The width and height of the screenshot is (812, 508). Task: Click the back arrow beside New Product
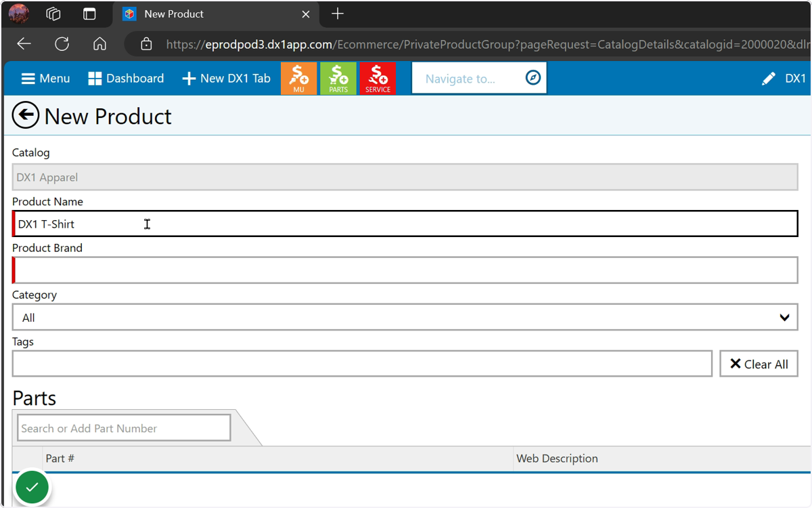(26, 116)
